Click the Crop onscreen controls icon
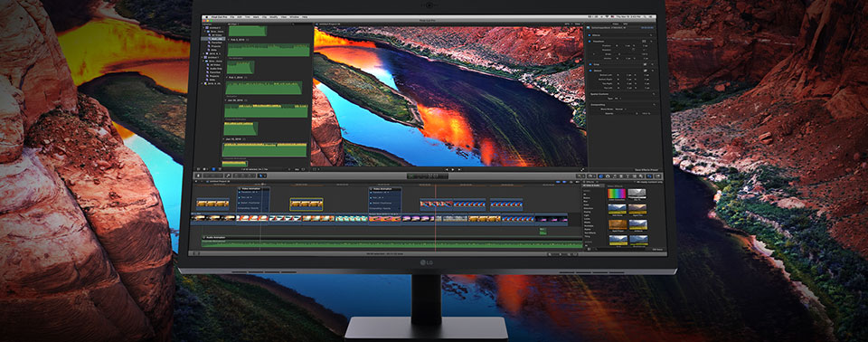The image size is (868, 342). [x=645, y=64]
